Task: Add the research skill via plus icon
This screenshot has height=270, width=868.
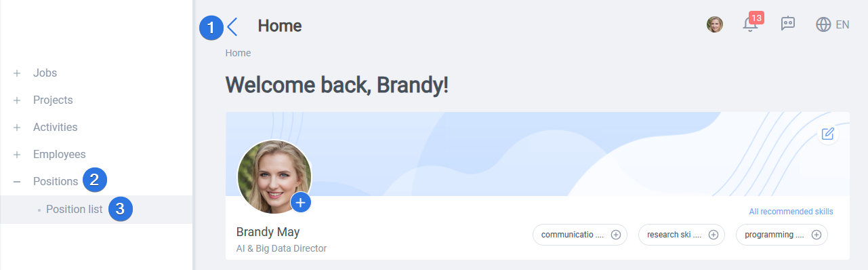Action: 714,235
